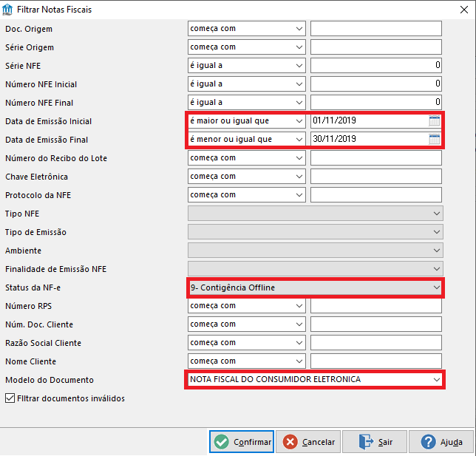Open Status da NF-e dropdown
This screenshot has height=456, width=476.
tap(316, 287)
